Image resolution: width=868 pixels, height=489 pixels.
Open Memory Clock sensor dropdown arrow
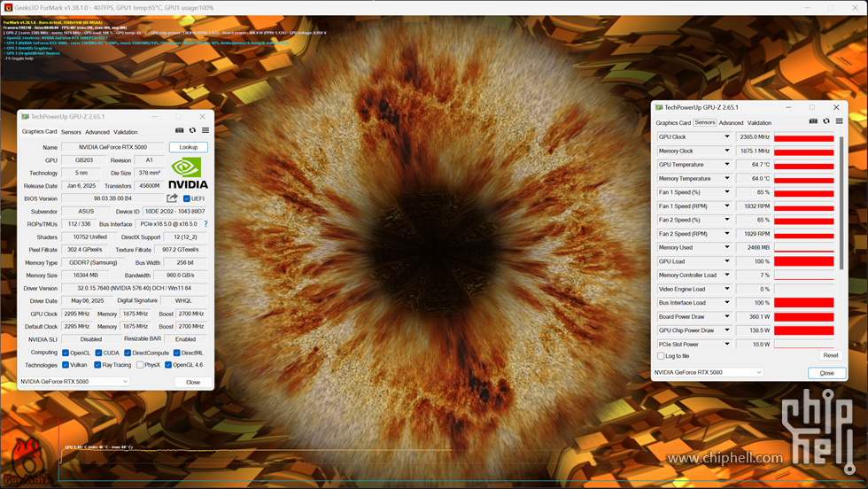click(727, 150)
